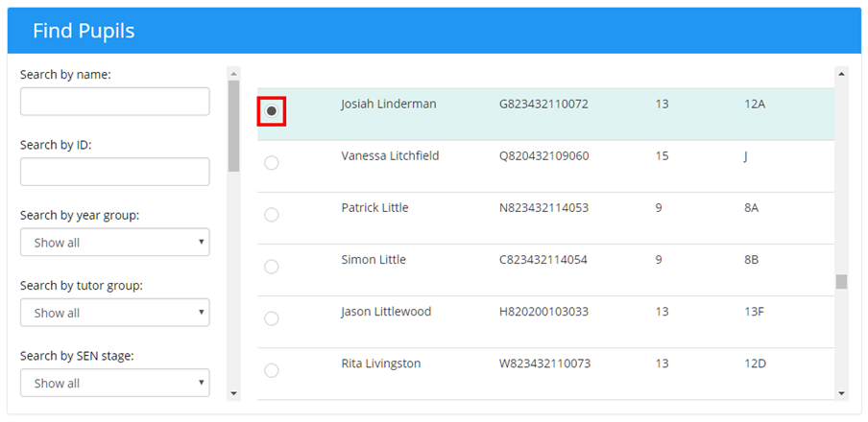Image resolution: width=868 pixels, height=422 pixels.
Task: Focus the Search by ID field
Action: [x=114, y=172]
